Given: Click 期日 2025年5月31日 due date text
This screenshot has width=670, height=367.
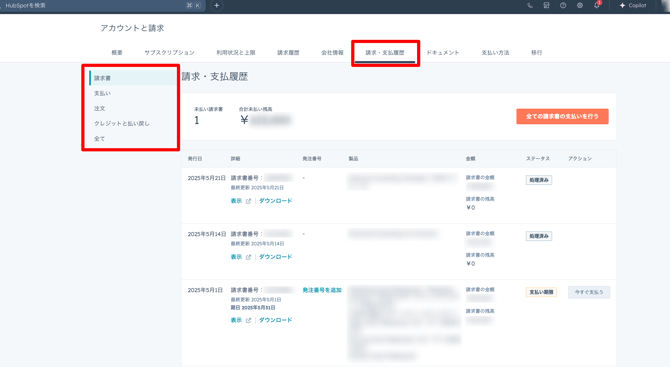Looking at the screenshot, I should pyautogui.click(x=253, y=308).
